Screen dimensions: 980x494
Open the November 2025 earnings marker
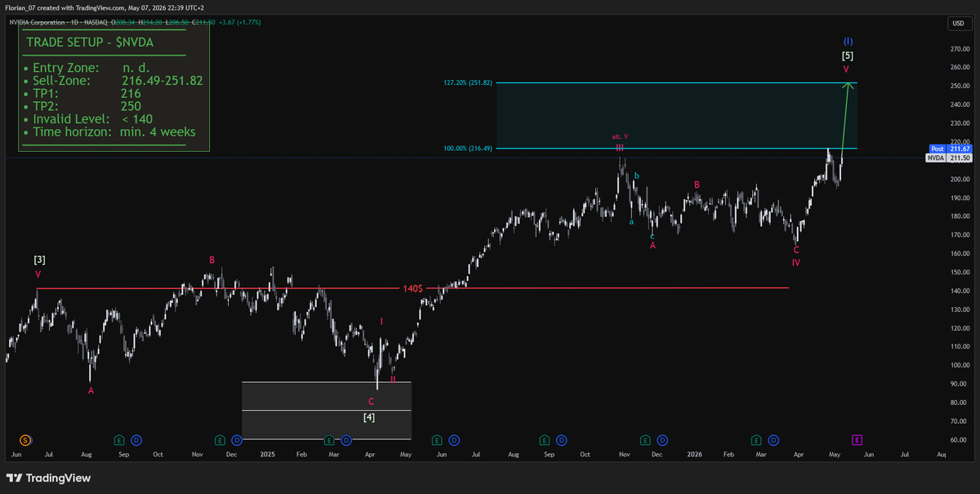click(645, 439)
